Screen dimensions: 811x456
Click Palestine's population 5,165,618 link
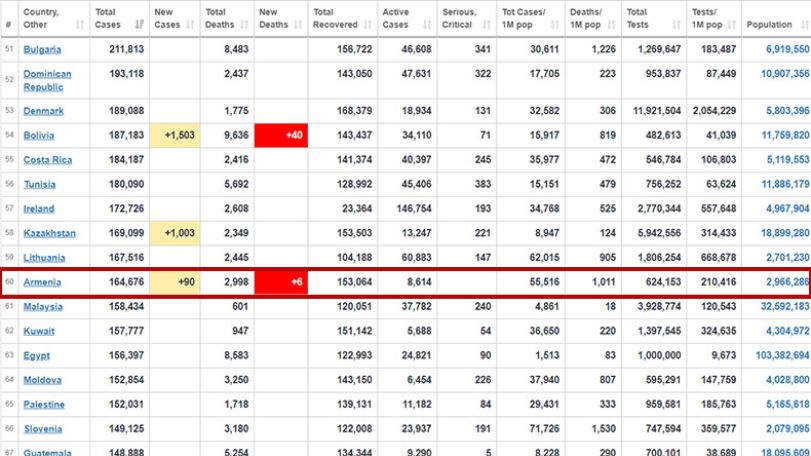point(787,404)
